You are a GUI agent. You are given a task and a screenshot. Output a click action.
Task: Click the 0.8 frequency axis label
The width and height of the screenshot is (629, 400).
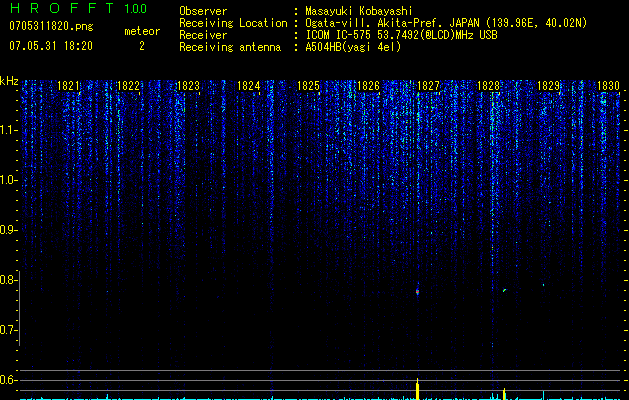[8, 280]
